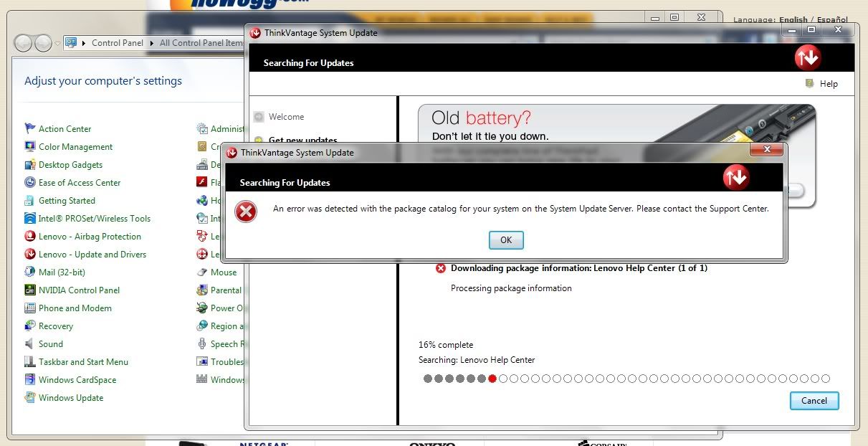This screenshot has height=446, width=868.
Task: Open the NVIDIA Control Panel icon
Action: point(29,290)
